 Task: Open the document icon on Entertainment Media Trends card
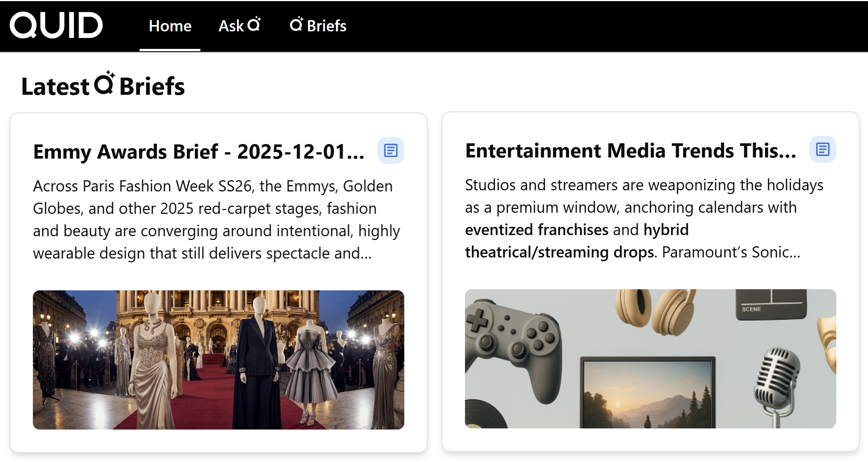pos(822,149)
